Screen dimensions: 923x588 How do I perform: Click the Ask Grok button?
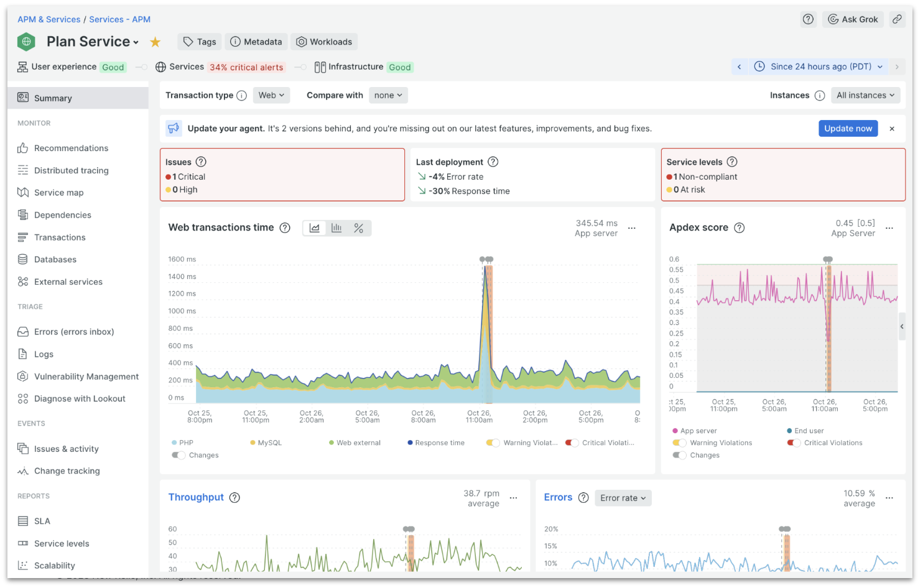(853, 19)
